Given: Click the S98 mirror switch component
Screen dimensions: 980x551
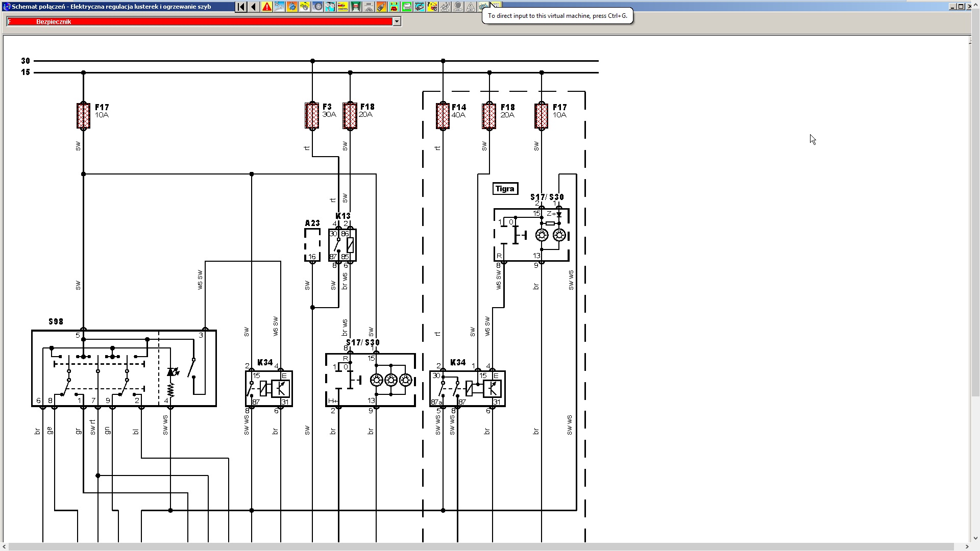Looking at the screenshot, I should pos(124,368).
